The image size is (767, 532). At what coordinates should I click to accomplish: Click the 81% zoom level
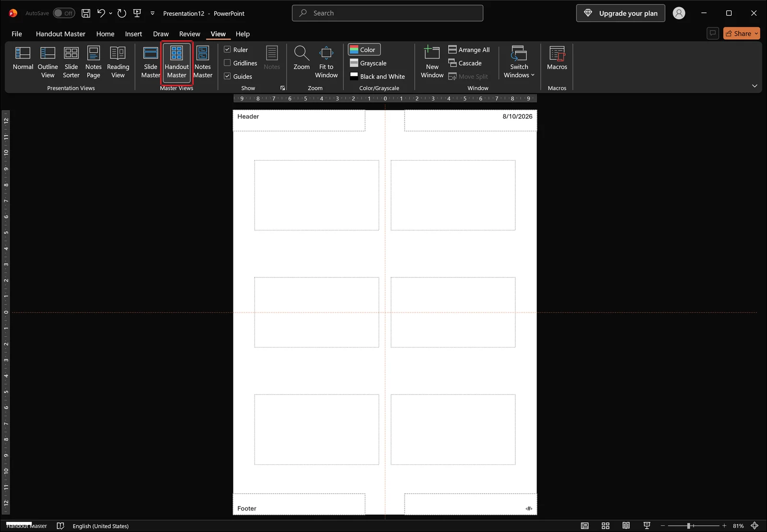(x=738, y=526)
